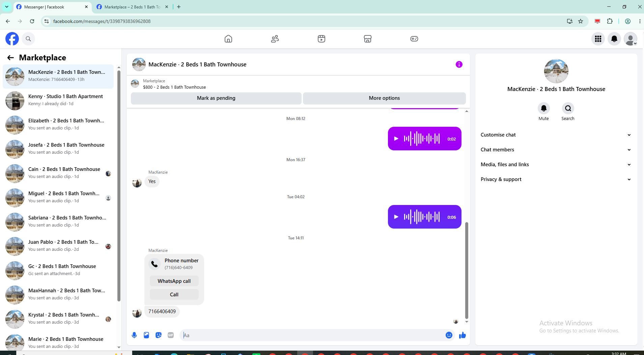Open the $800 - 2 Beds 1 Bath Townhouse listing link
The height and width of the screenshot is (355, 644).
click(174, 87)
